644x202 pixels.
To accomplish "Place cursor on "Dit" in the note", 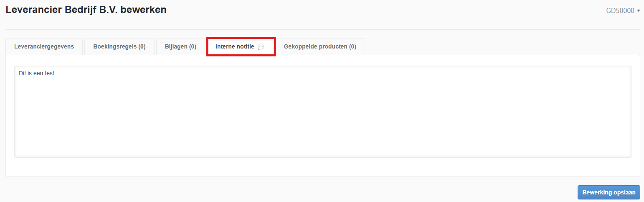I will [x=23, y=73].
